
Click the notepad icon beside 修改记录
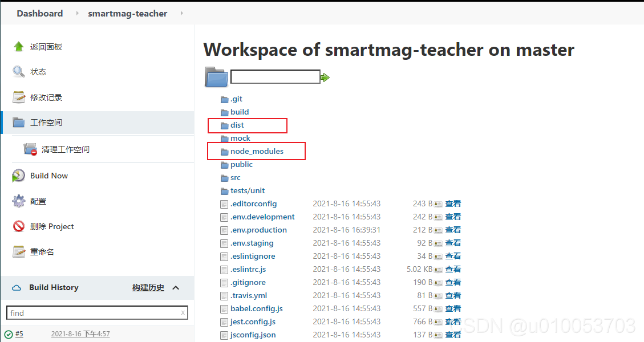[18, 97]
